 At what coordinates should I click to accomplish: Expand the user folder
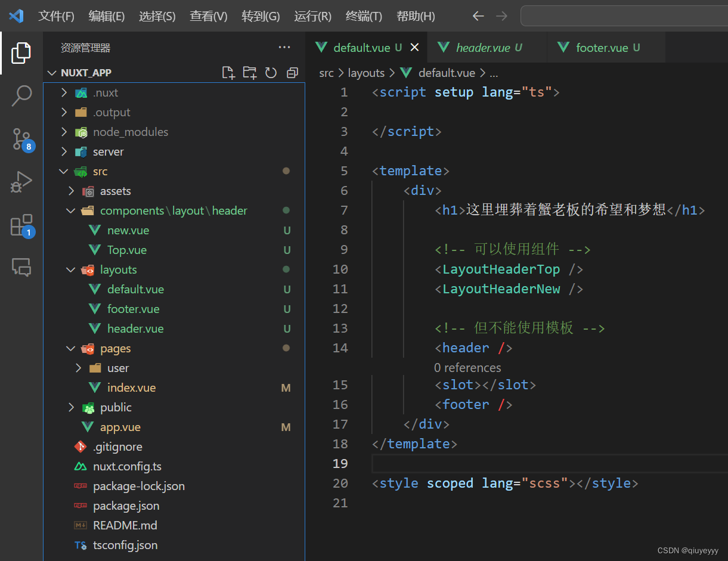point(79,368)
